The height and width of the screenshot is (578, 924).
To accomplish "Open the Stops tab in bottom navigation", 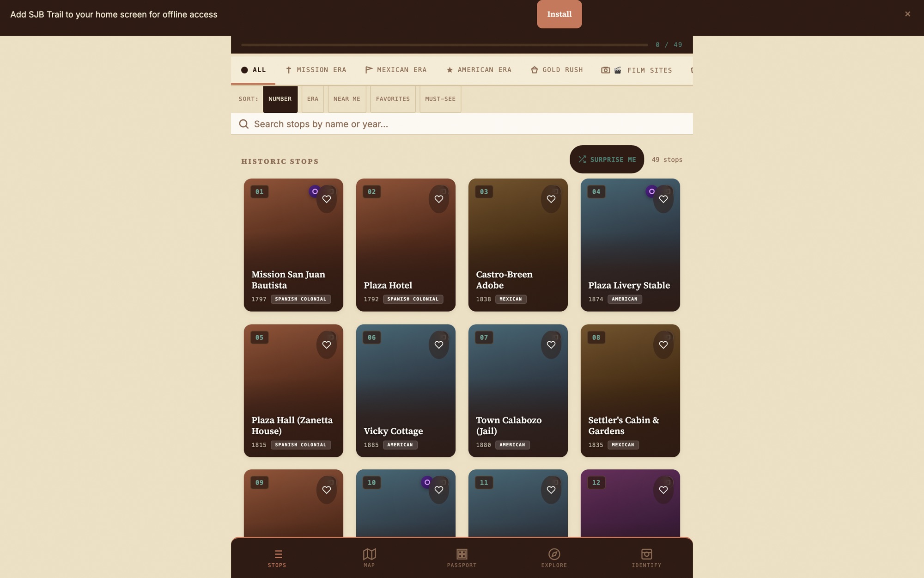I will [277, 558].
